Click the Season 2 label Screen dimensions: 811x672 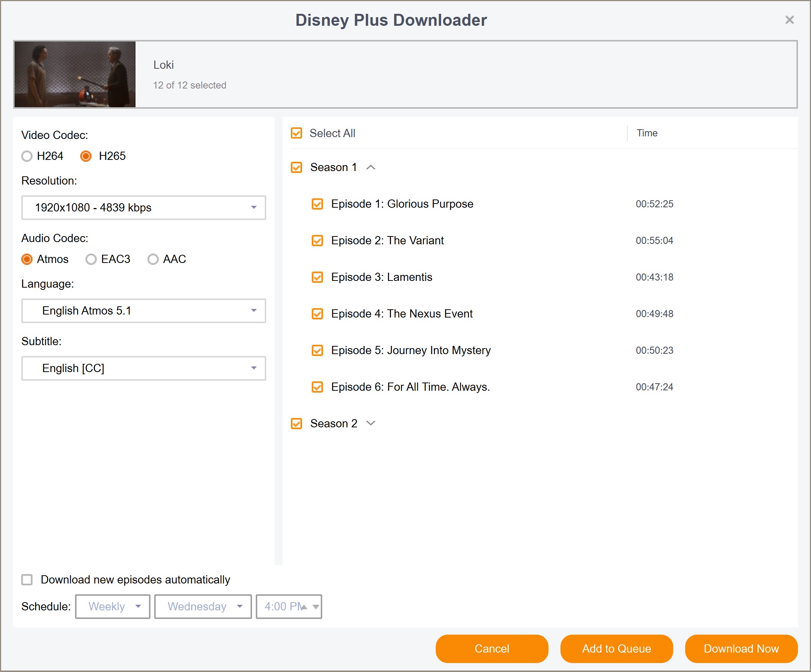pos(333,424)
